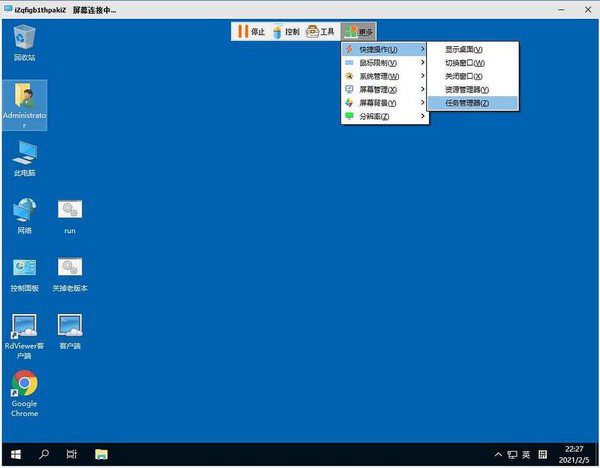600x468 pixels.
Task: Click the taskbar clock showing 22:27
Action: pos(574,454)
